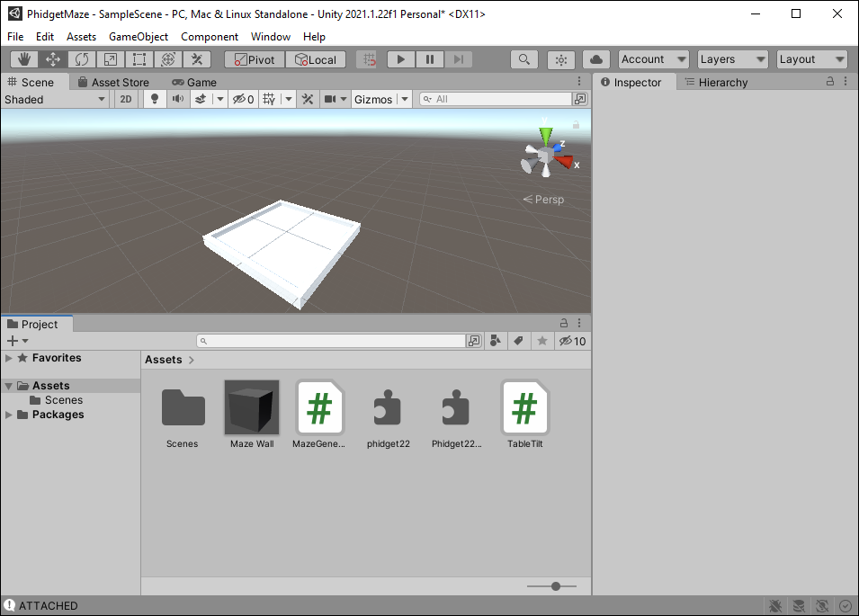Select the Maze Wall asset
Image resolution: width=859 pixels, height=616 pixels.
coord(252,415)
